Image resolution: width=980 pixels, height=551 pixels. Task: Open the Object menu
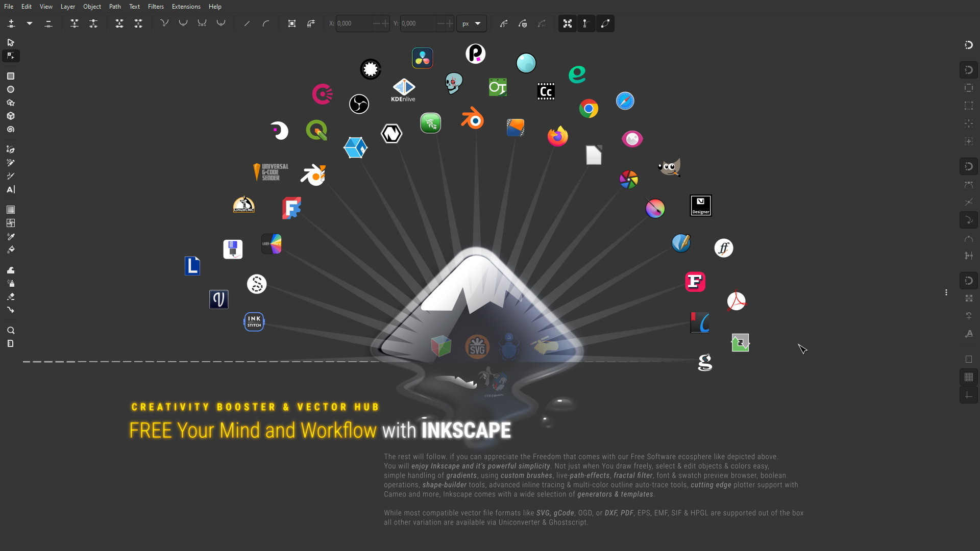(x=92, y=7)
